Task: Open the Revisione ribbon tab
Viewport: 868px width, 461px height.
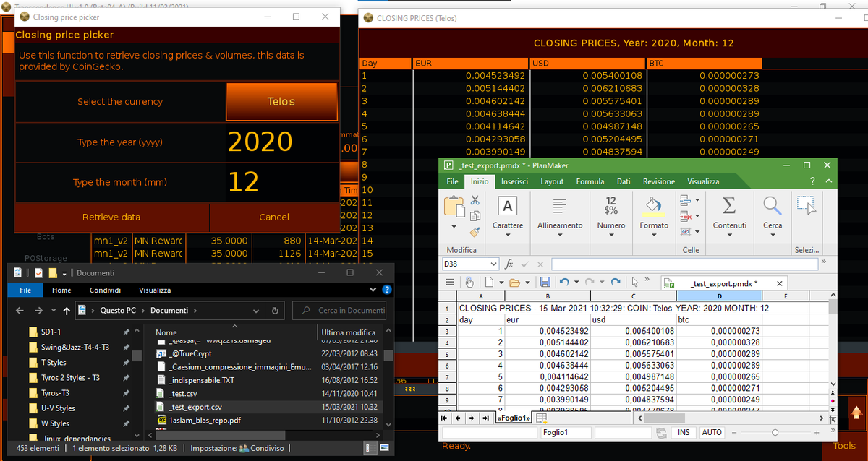Action: pos(659,181)
